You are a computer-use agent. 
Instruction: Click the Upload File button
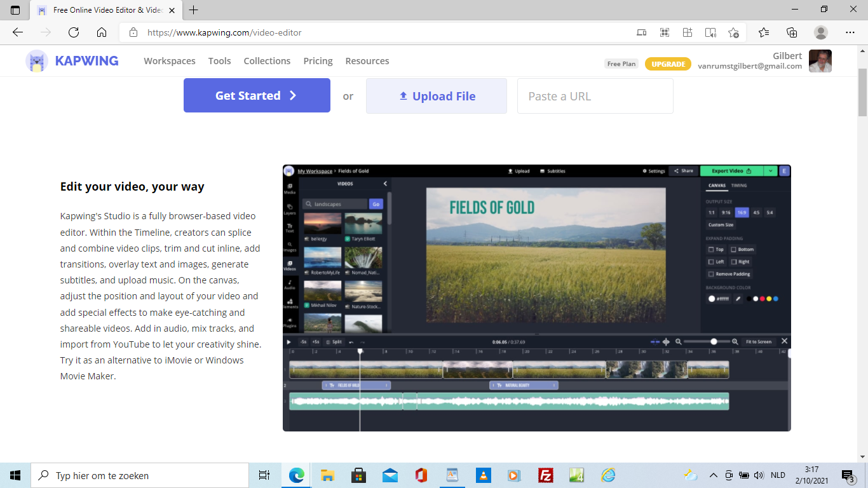pyautogui.click(x=437, y=96)
